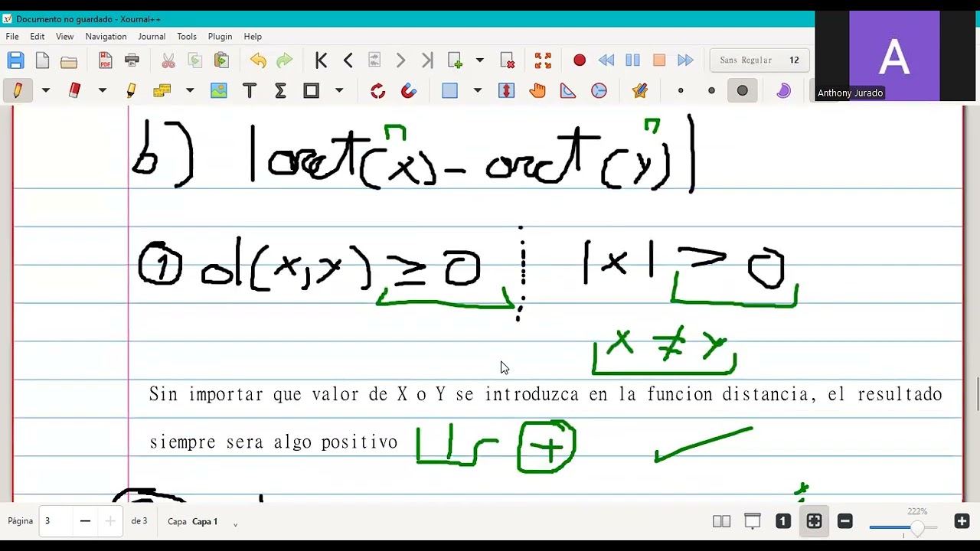Select the Highlighter tool
The height and width of the screenshot is (551, 980).
(131, 90)
